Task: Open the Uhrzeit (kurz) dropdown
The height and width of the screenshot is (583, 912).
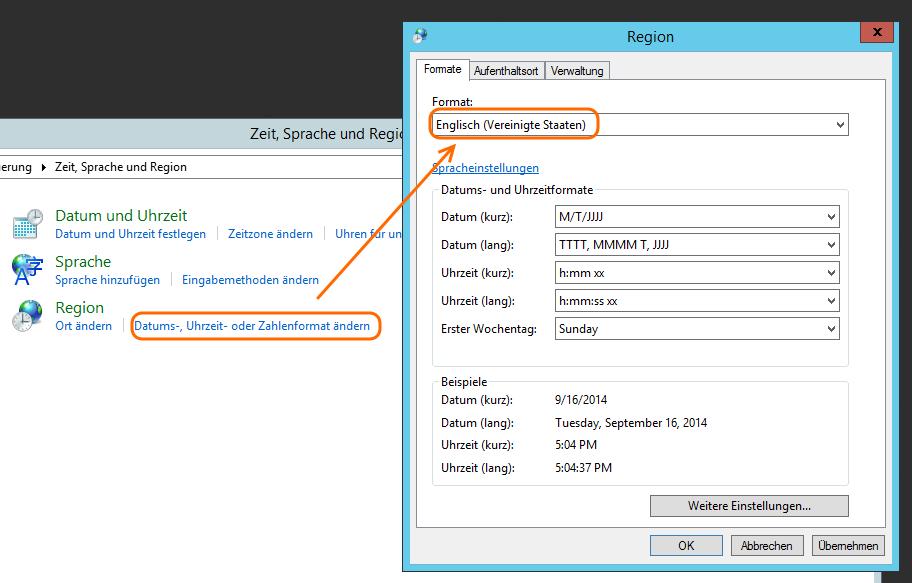Action: click(697, 273)
